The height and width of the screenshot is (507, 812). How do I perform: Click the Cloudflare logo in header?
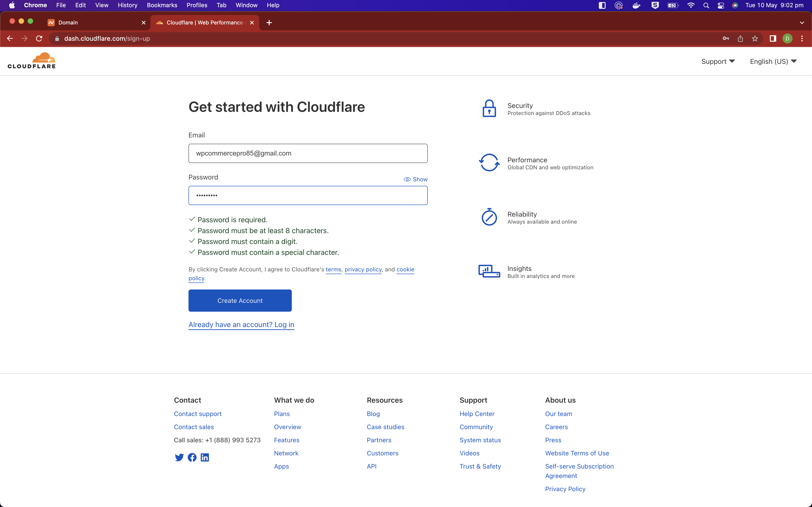[x=31, y=61]
